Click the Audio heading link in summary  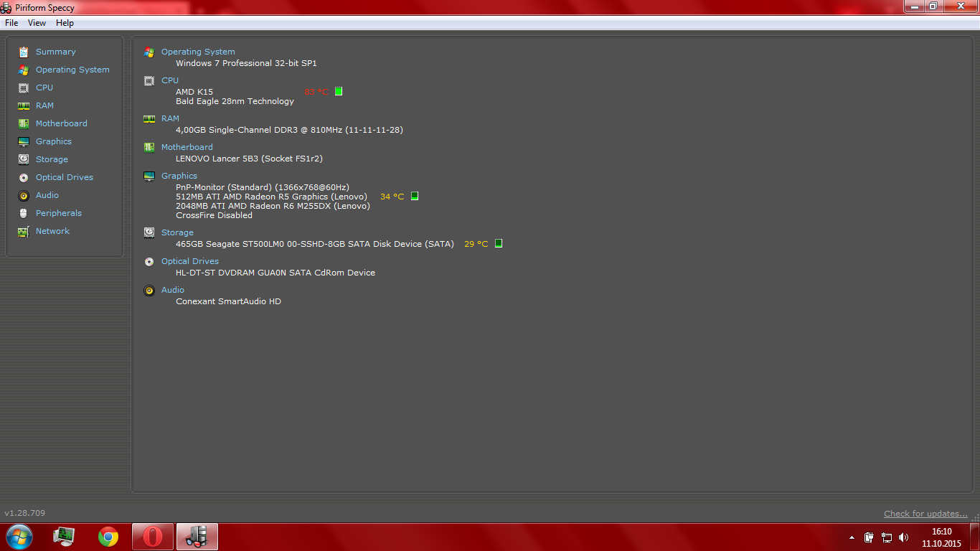pos(173,290)
